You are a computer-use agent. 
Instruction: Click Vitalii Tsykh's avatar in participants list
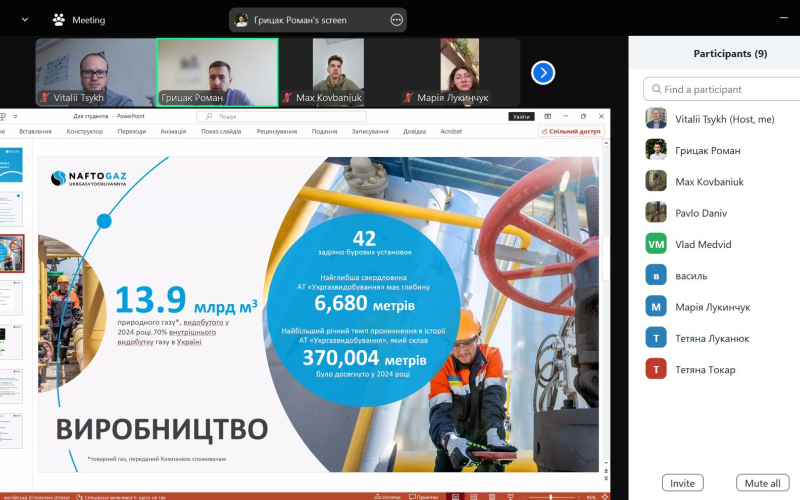pyautogui.click(x=656, y=118)
